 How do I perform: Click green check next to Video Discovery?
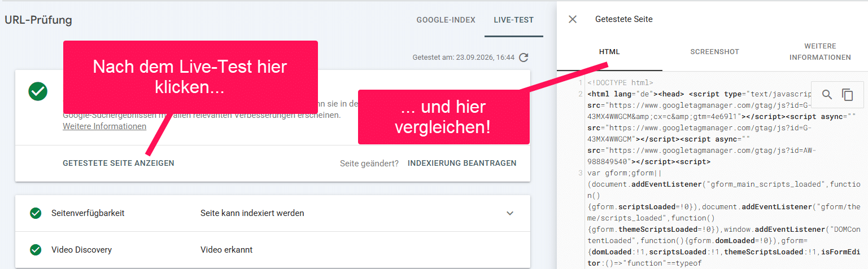click(x=36, y=250)
